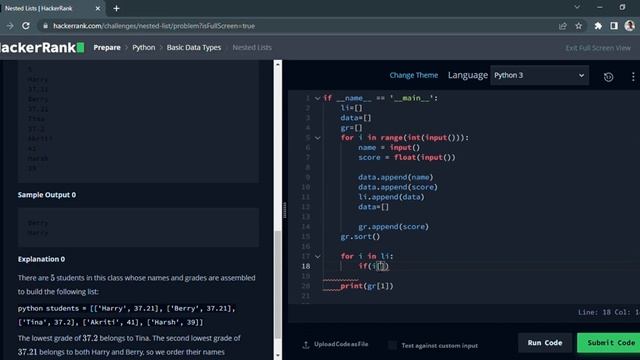Viewport: 640px width, 360px height.
Task: Run Code
Action: [x=545, y=343]
